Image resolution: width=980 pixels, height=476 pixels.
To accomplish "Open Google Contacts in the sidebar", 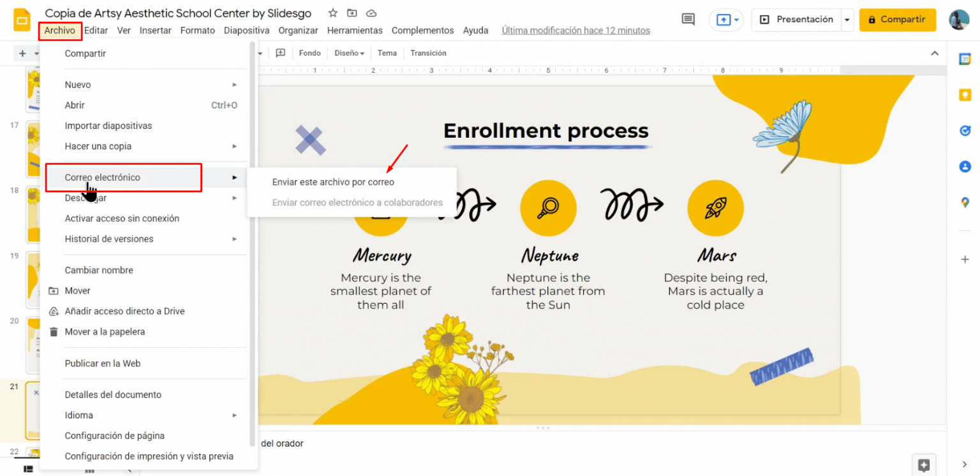I will (965, 167).
